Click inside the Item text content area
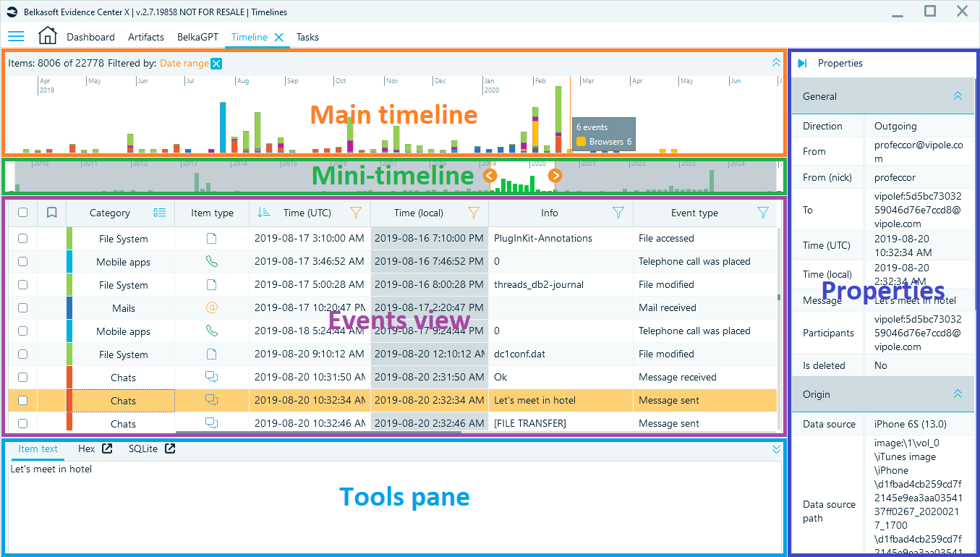This screenshot has height=557, width=980. click(x=395, y=507)
